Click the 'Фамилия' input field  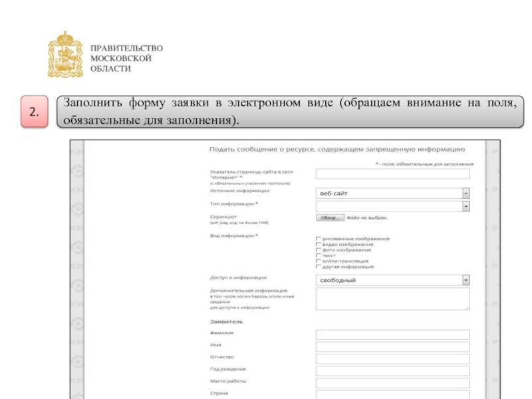tap(392, 335)
